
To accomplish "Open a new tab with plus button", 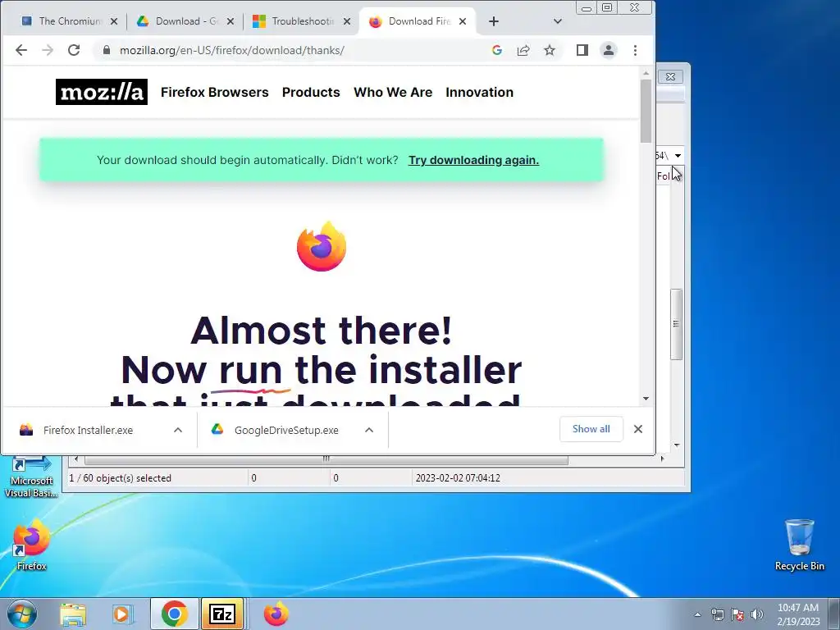I will (x=494, y=21).
